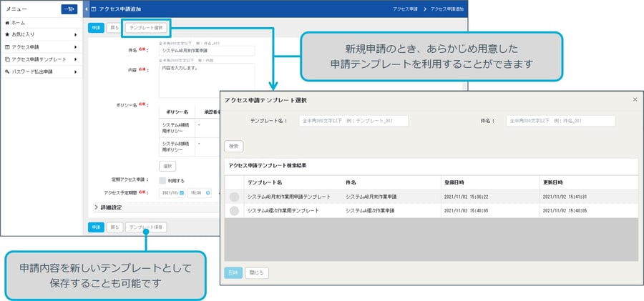This screenshot has width=644, height=301.
Task: Click the 検索 button in the template dialog
Action: [234, 146]
